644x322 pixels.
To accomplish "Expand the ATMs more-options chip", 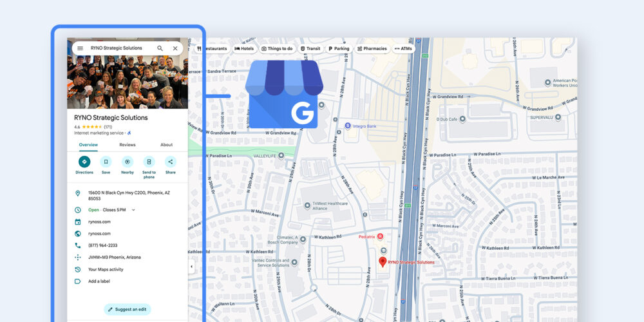I will click(x=403, y=48).
